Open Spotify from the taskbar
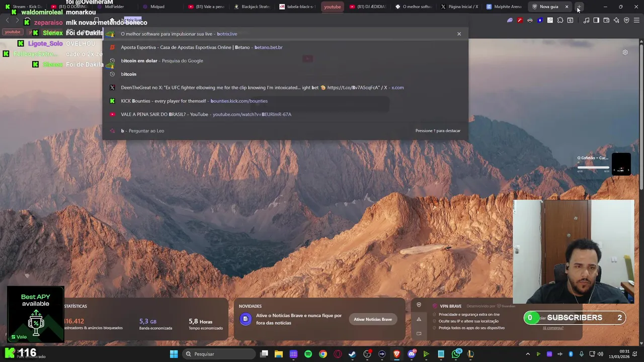The width and height of the screenshot is (644, 362). [308, 354]
